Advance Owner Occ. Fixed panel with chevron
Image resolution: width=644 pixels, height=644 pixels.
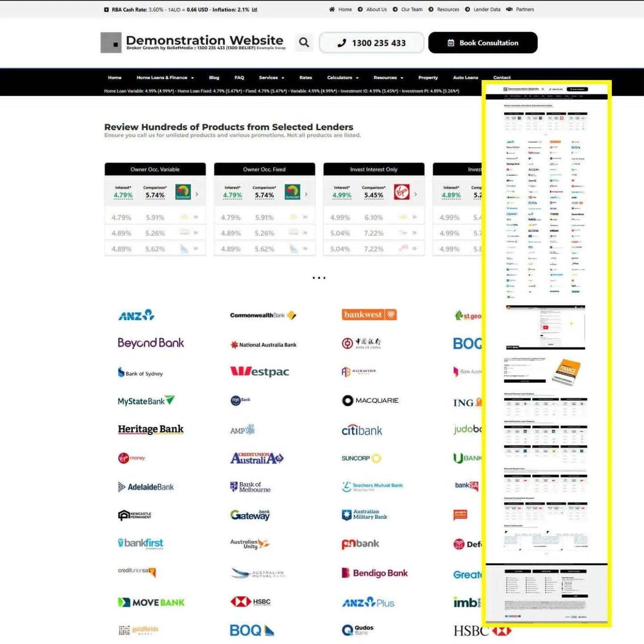click(x=306, y=194)
